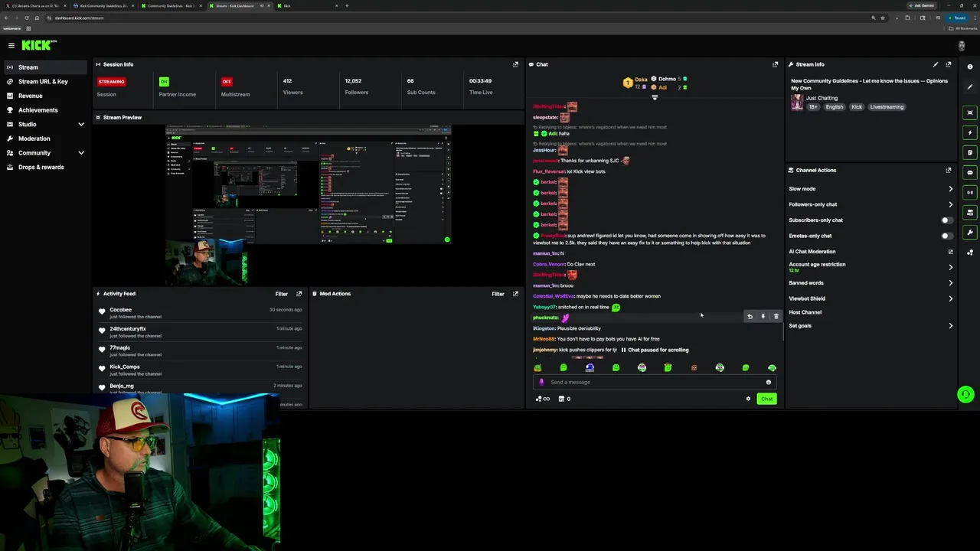This screenshot has width=980, height=551.
Task: Reply to phucknutz message
Action: click(750, 316)
